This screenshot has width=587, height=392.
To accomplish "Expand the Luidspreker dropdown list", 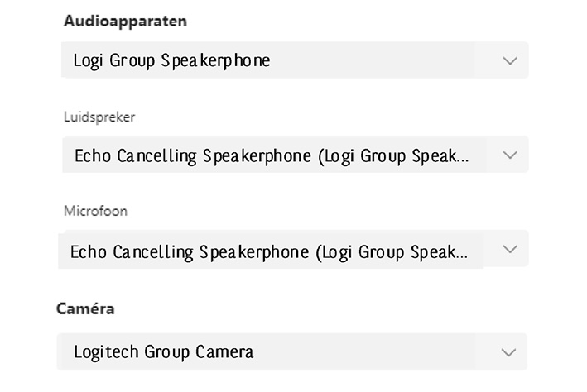I will (x=294, y=155).
